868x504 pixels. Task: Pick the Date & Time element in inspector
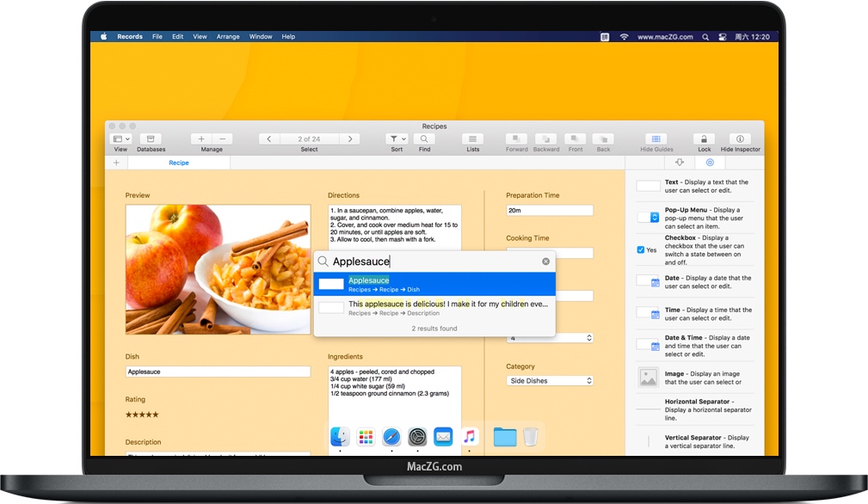coord(696,346)
